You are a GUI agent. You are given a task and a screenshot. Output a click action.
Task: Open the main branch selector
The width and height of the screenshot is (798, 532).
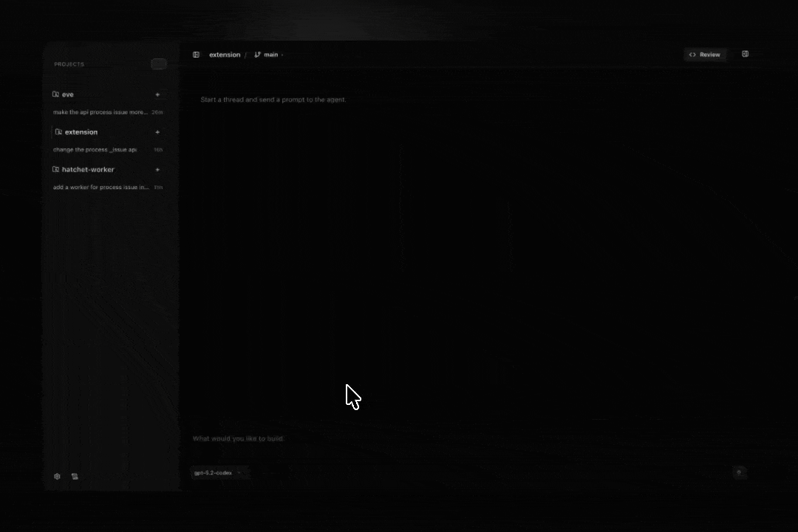[270, 55]
